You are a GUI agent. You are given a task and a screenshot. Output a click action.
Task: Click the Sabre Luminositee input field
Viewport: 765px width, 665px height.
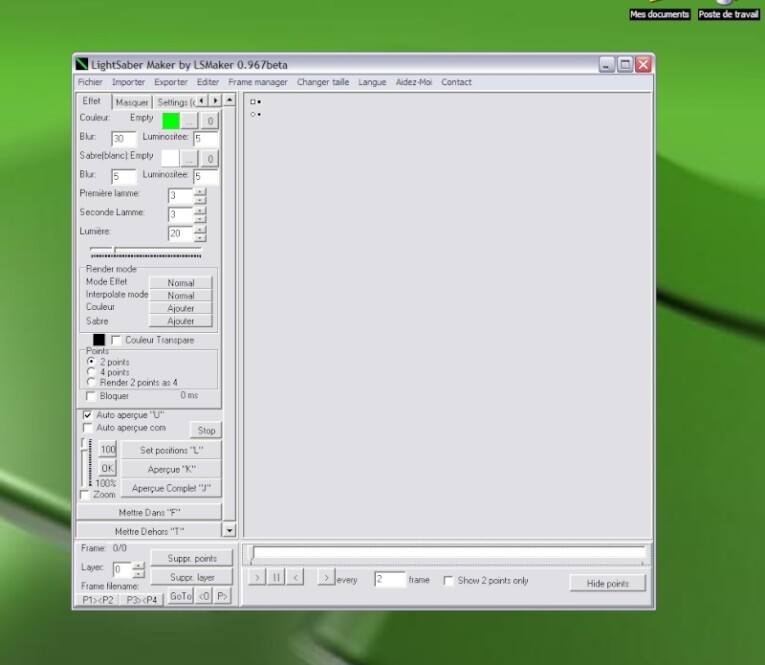(x=205, y=176)
